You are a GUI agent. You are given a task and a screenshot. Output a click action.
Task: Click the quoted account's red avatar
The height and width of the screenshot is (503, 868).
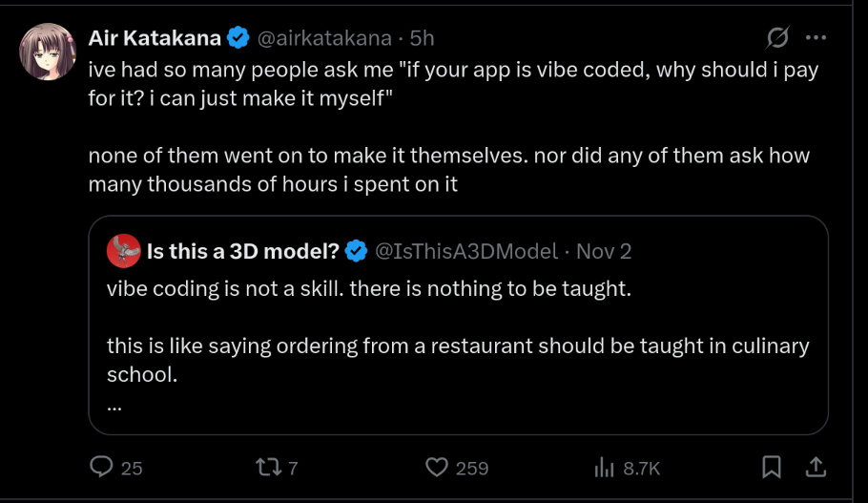(122, 251)
